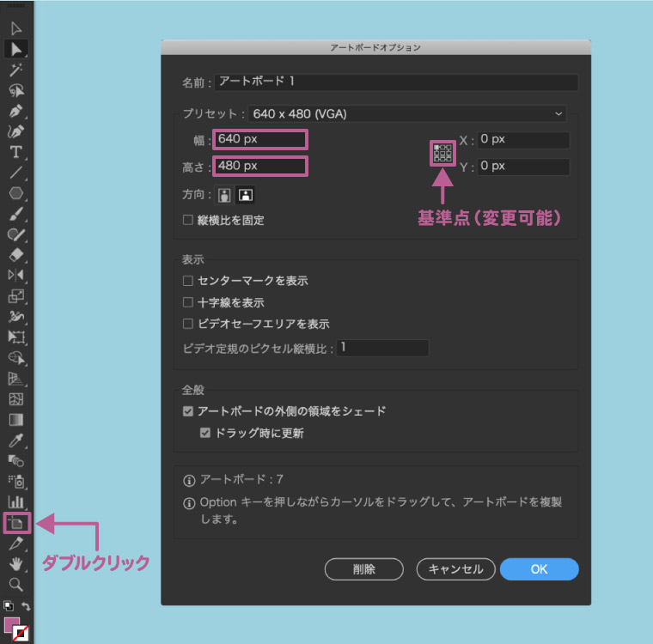Select the Symbol Sprayer tool
The height and width of the screenshot is (644, 653).
tap(15, 482)
